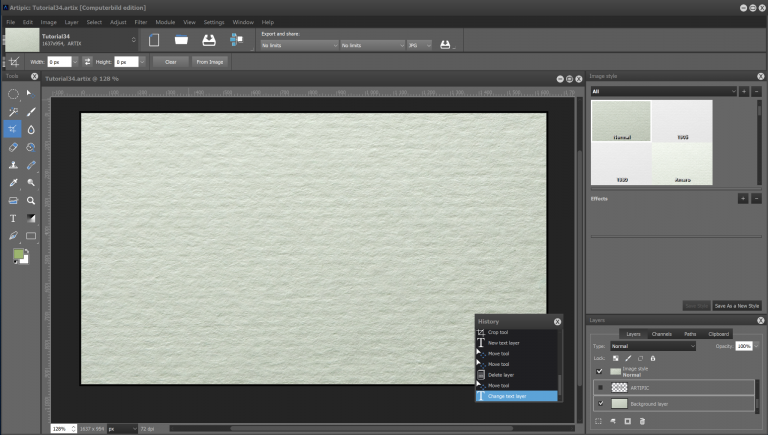
Task: Open the Module menu
Action: click(x=165, y=22)
